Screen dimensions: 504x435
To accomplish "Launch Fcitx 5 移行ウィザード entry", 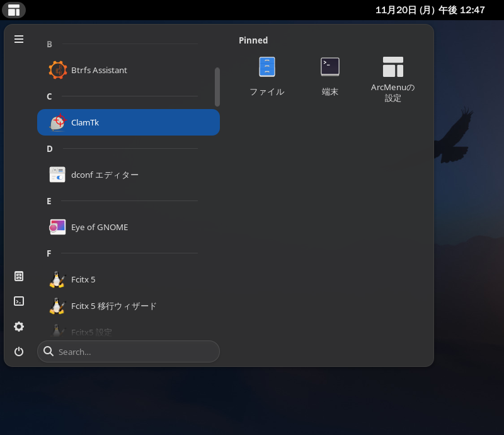I will click(129, 306).
